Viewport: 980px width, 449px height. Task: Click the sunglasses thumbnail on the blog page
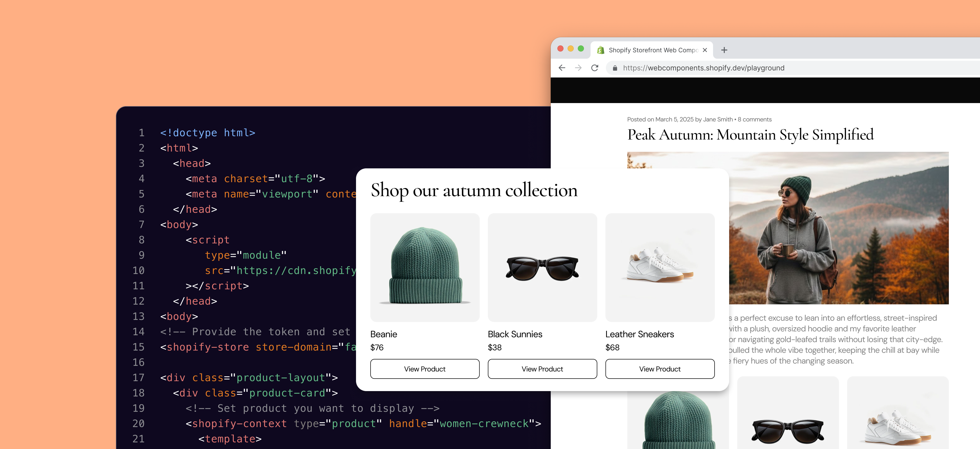(788, 413)
